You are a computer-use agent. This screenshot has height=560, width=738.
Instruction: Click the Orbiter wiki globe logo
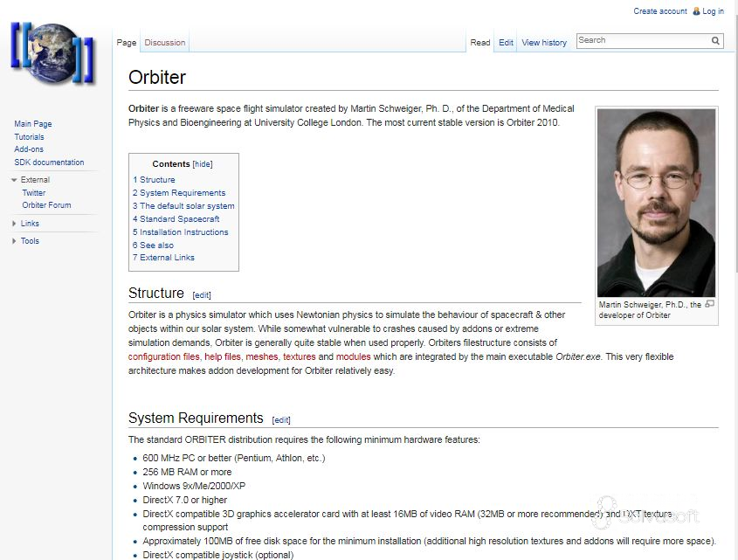pos(52,53)
